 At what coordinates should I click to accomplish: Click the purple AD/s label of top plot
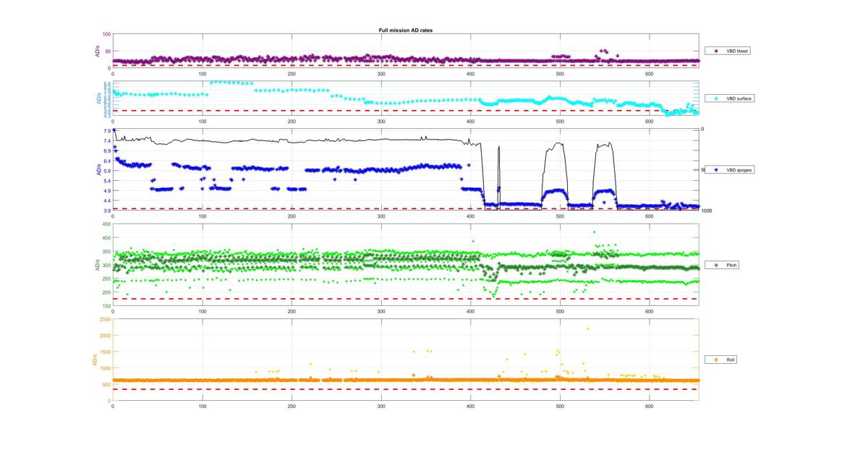point(97,51)
